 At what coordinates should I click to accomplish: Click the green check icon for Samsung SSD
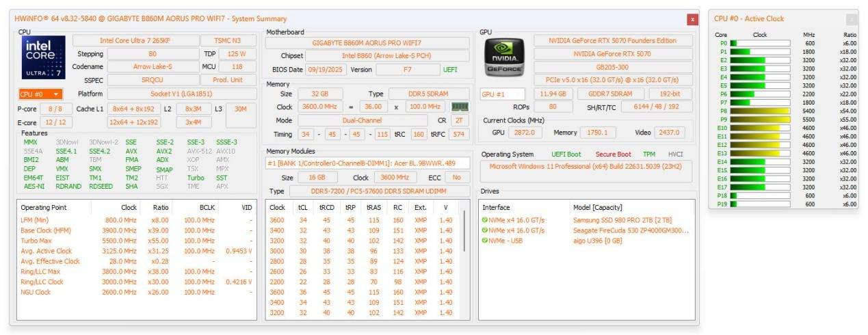click(x=485, y=220)
